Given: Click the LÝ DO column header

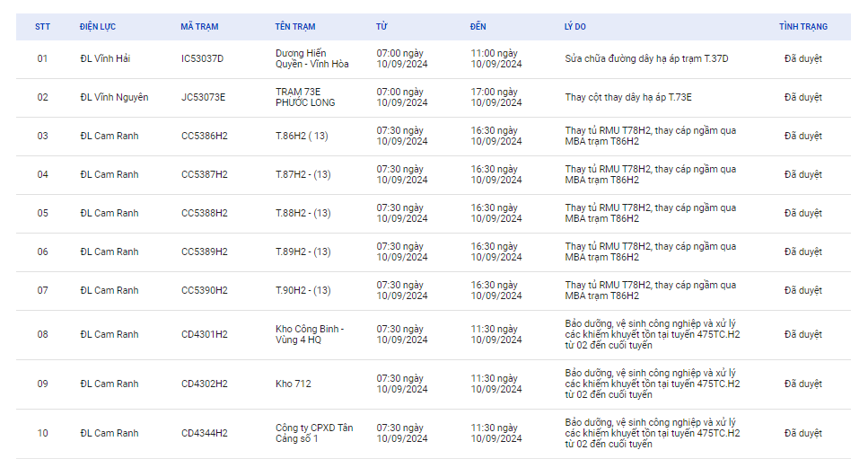Looking at the screenshot, I should (575, 27).
